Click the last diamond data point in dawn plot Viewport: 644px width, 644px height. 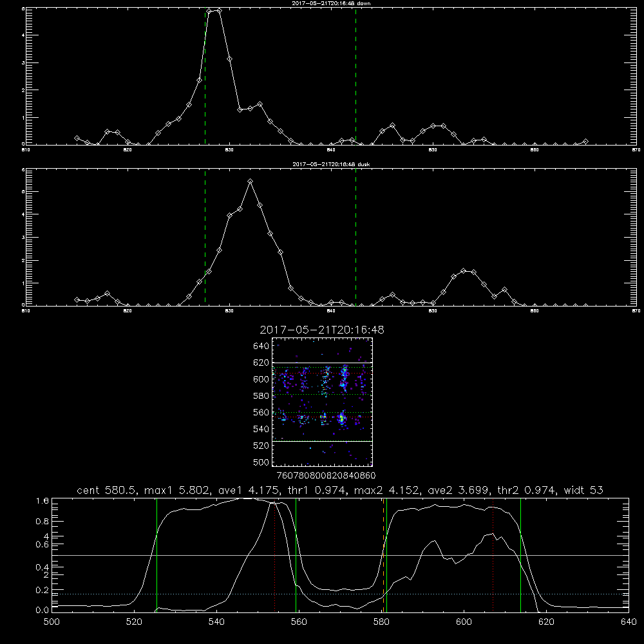coord(585,142)
